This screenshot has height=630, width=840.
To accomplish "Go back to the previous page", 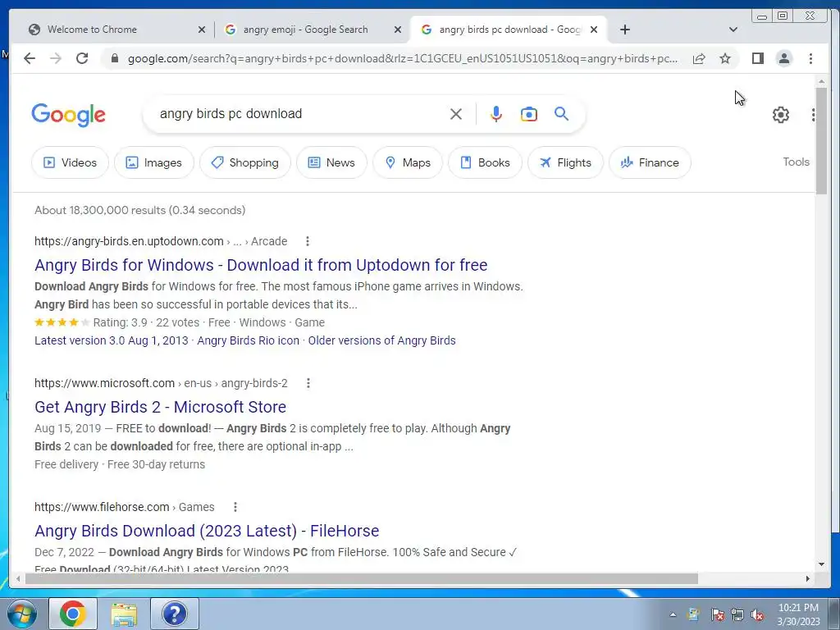I will (x=30, y=58).
